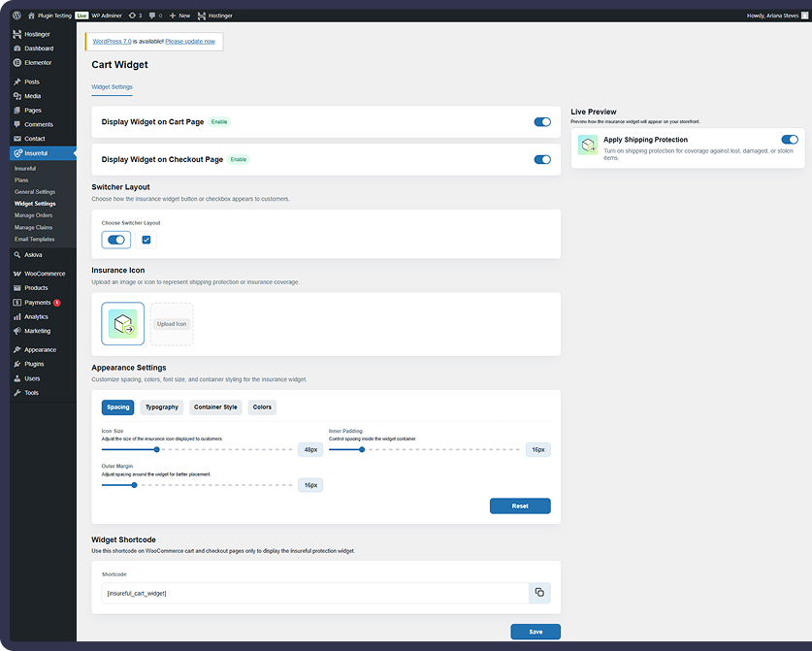The height and width of the screenshot is (651, 812).
Task: Click the Live status badge
Action: coord(81,16)
